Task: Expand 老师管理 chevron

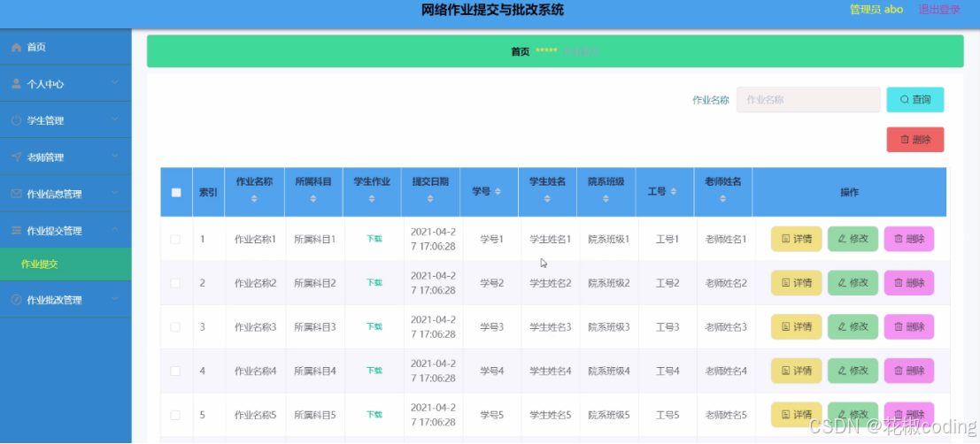Action: 115,157
